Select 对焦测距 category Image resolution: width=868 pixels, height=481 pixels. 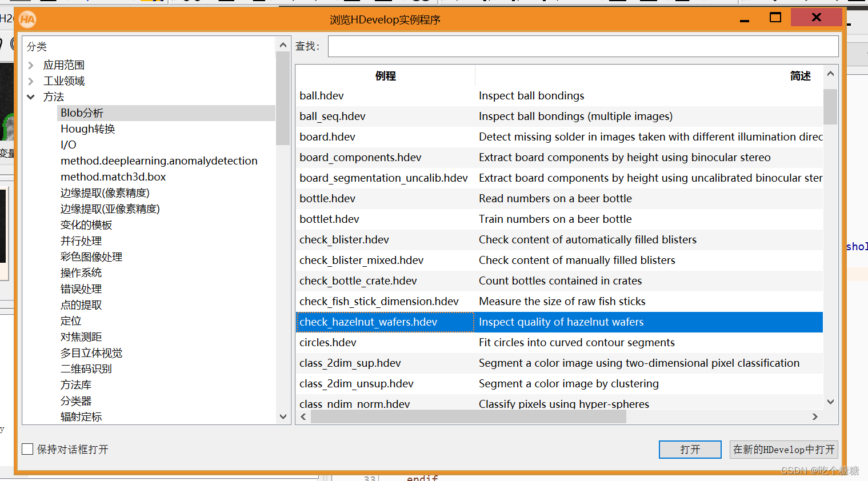pyautogui.click(x=81, y=337)
